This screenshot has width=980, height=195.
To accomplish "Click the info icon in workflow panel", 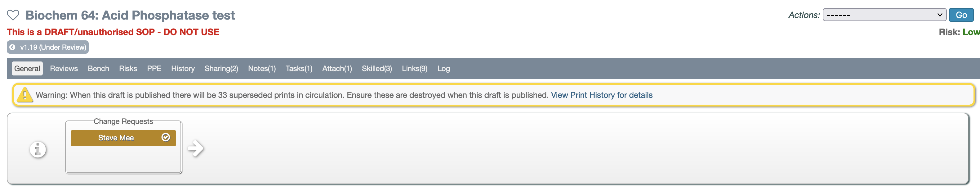I will tap(38, 149).
